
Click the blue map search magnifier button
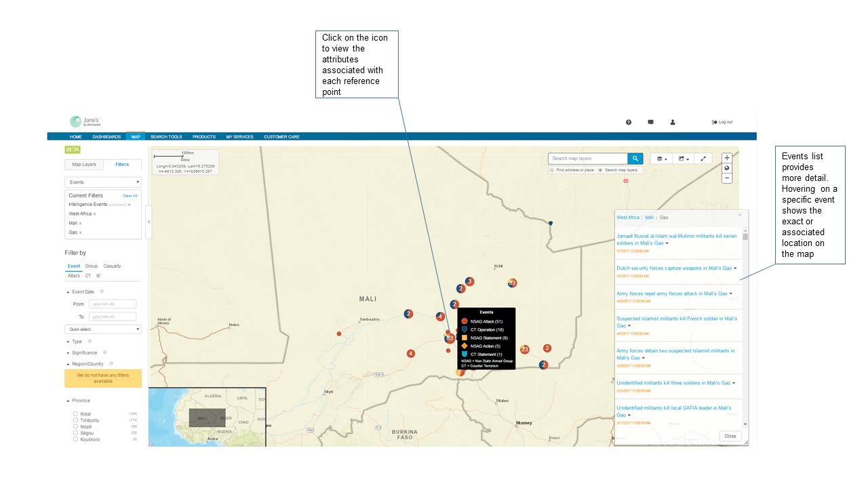[x=635, y=159]
